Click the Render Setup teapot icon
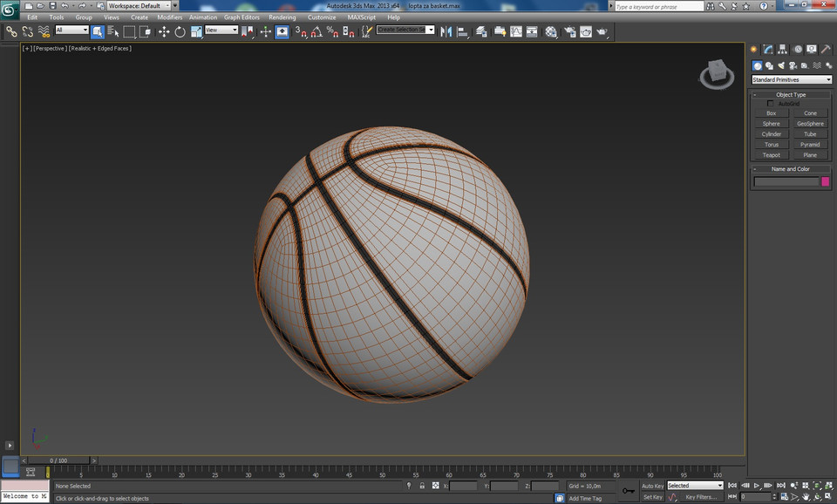Screen dimensions: 837x504 point(571,31)
